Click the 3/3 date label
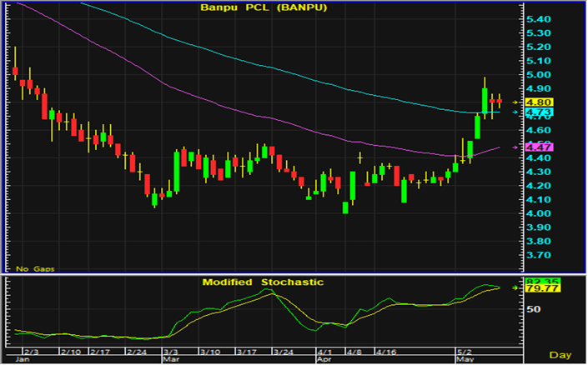 point(171,352)
